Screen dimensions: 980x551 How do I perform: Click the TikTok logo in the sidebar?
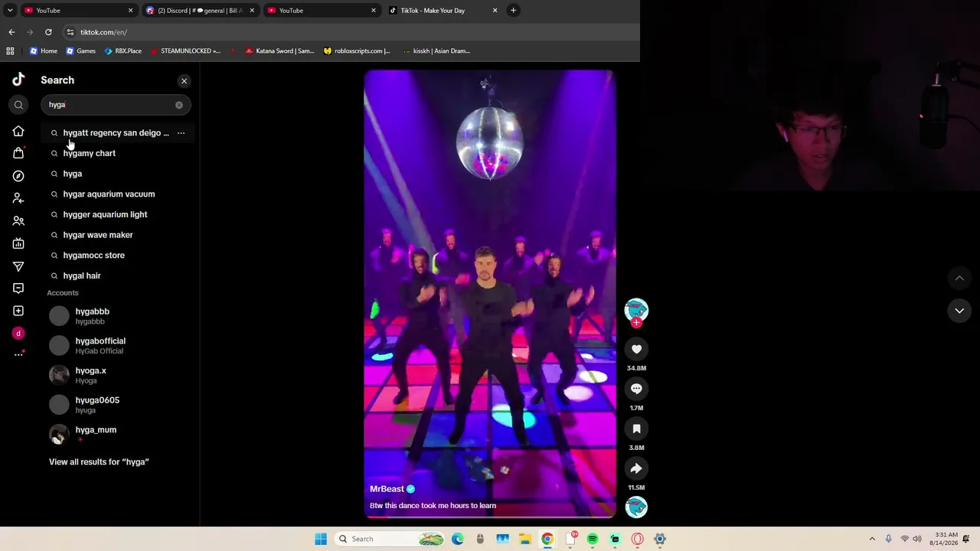coord(18,80)
